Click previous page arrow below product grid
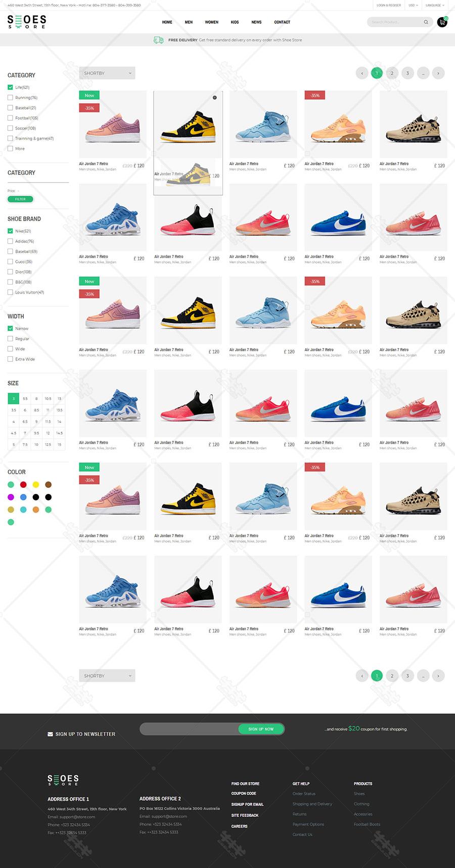 (x=362, y=675)
